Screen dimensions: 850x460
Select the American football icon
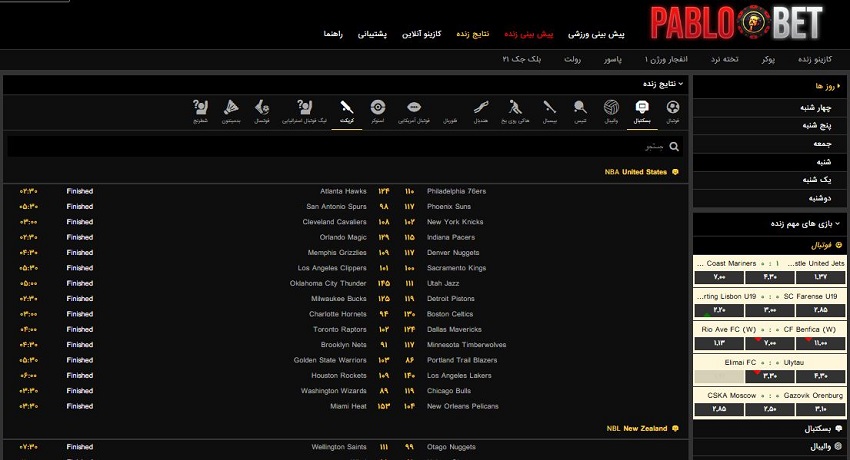(414, 107)
